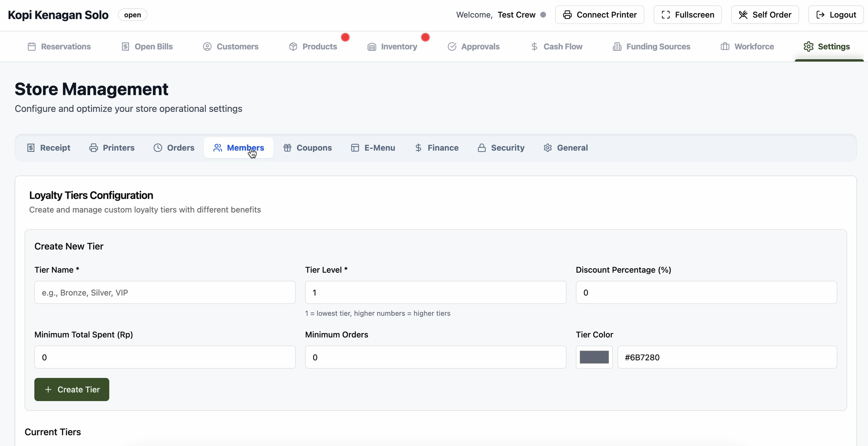The height and width of the screenshot is (446, 868).
Task: Switch to the Coupons settings tab
Action: click(x=307, y=148)
